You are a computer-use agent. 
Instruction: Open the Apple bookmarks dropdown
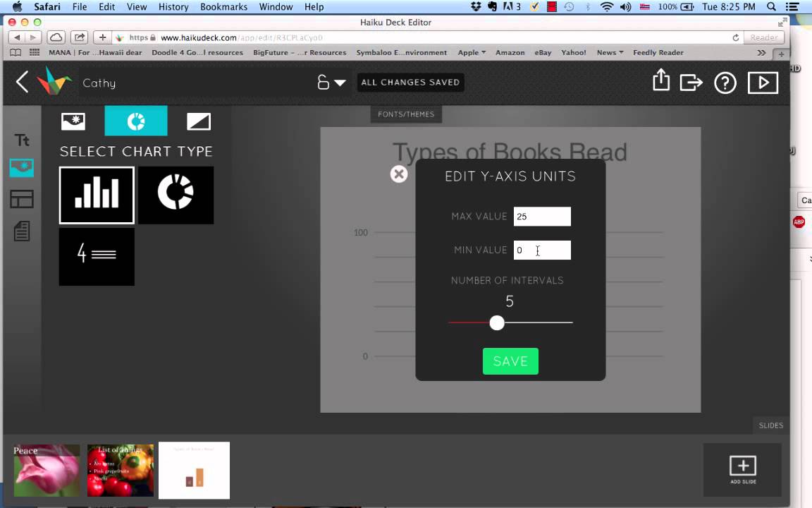pos(472,52)
